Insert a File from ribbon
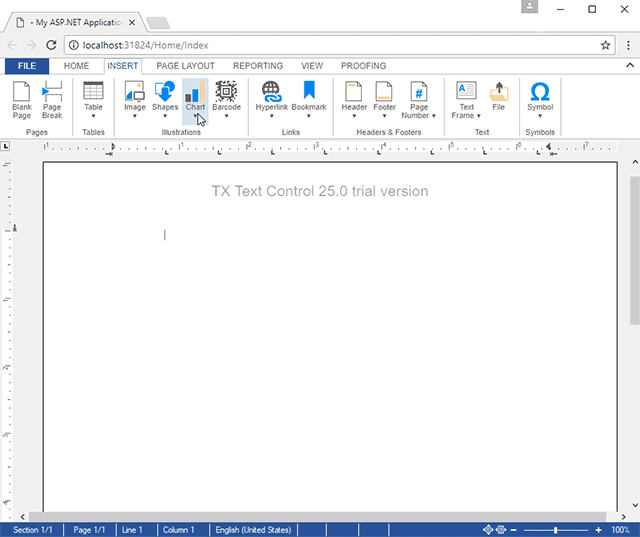640x537 pixels. (x=498, y=96)
